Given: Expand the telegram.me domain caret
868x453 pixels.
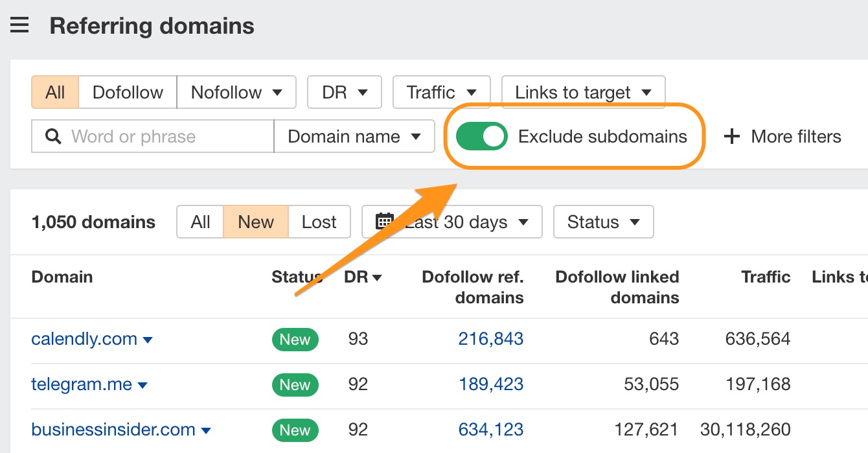Looking at the screenshot, I should (143, 386).
